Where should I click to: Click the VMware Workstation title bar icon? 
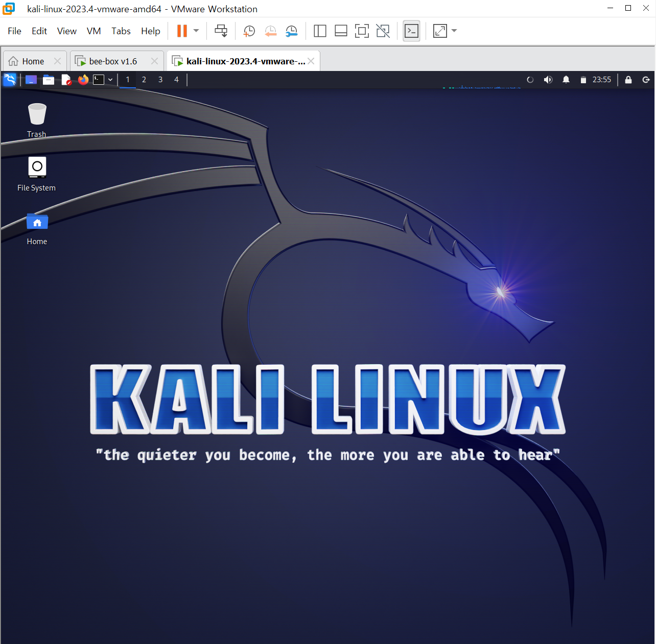9,9
